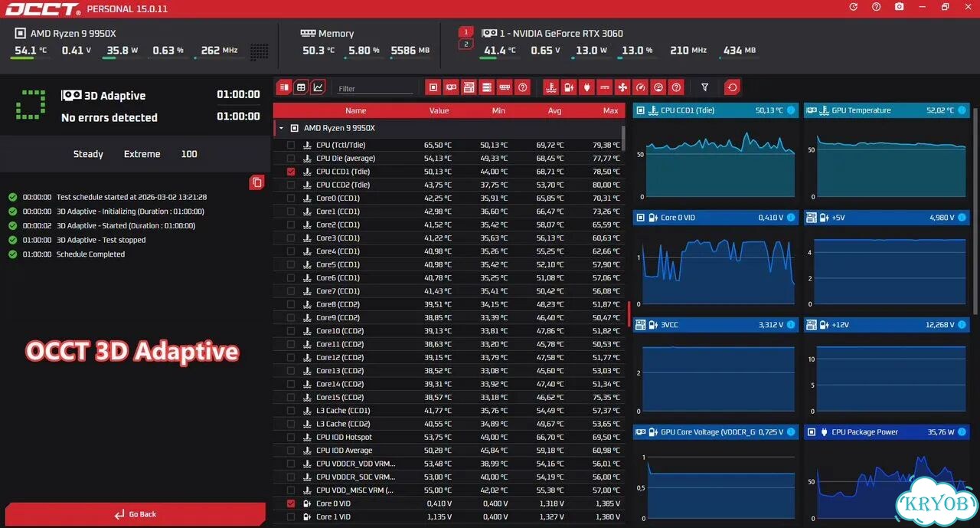
Task: Switch to graph view icon
Action: (318, 87)
